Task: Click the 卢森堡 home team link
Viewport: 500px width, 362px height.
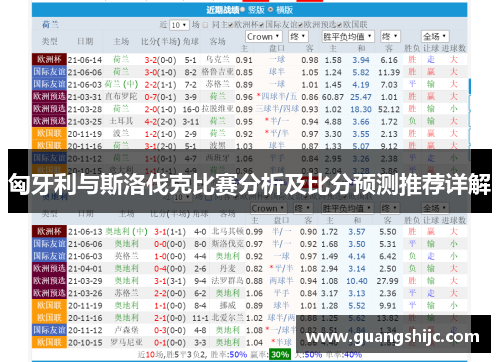Action: click(127, 330)
